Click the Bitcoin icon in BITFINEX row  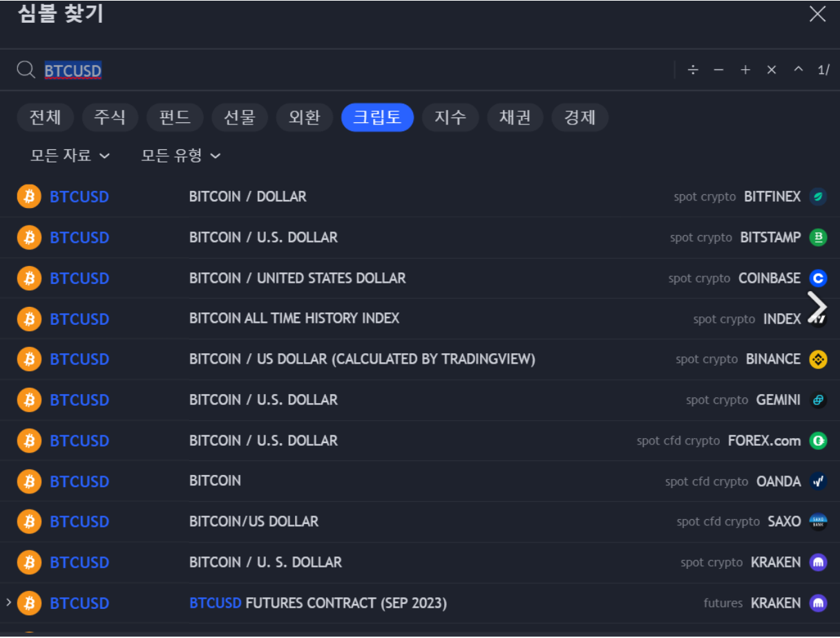click(29, 196)
